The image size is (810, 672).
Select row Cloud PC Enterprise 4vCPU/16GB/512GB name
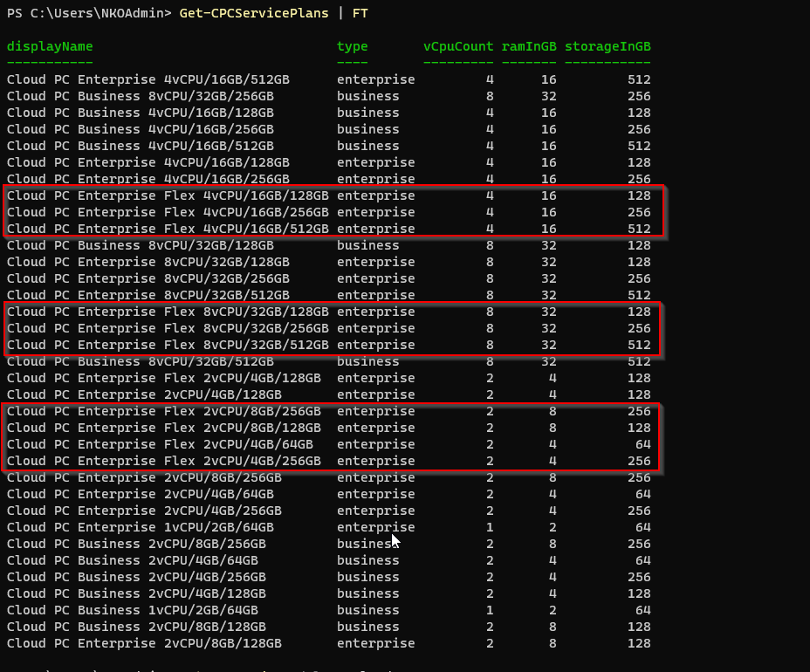[x=148, y=79]
